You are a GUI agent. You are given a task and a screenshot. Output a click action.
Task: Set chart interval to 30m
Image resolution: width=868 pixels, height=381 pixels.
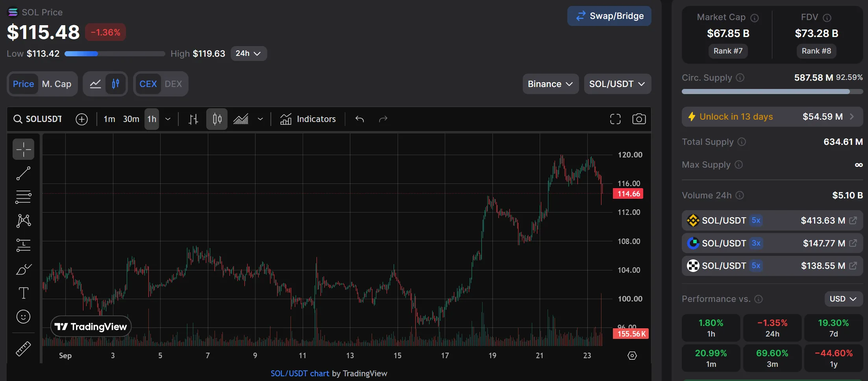tap(131, 119)
